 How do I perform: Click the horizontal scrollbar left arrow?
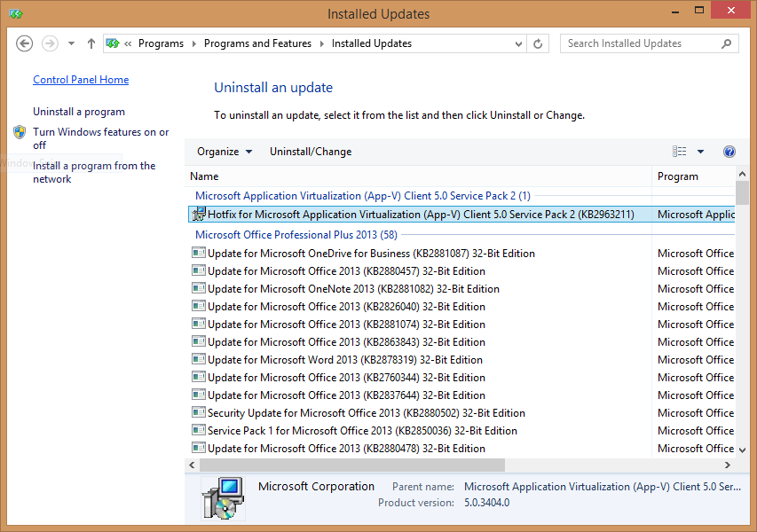coord(193,465)
